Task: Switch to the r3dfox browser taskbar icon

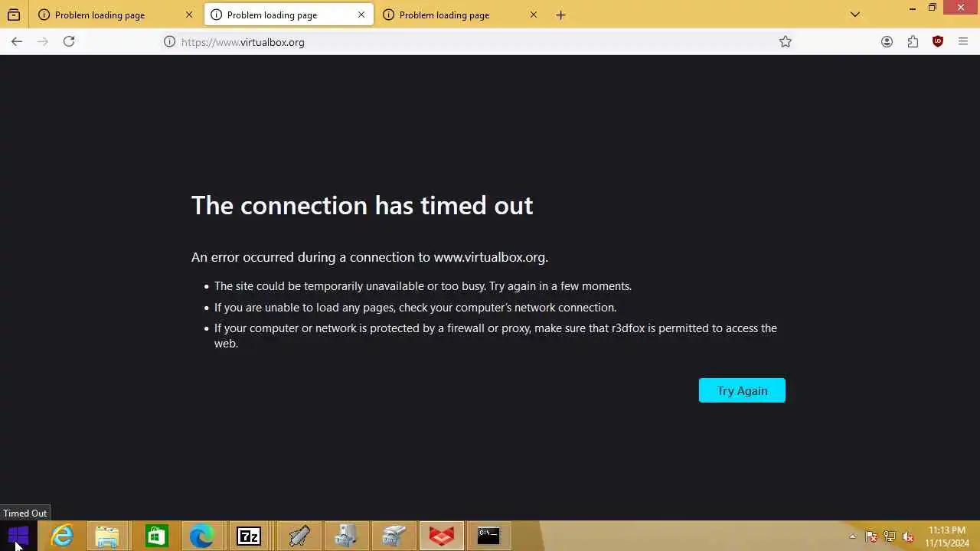Action: click(x=442, y=536)
